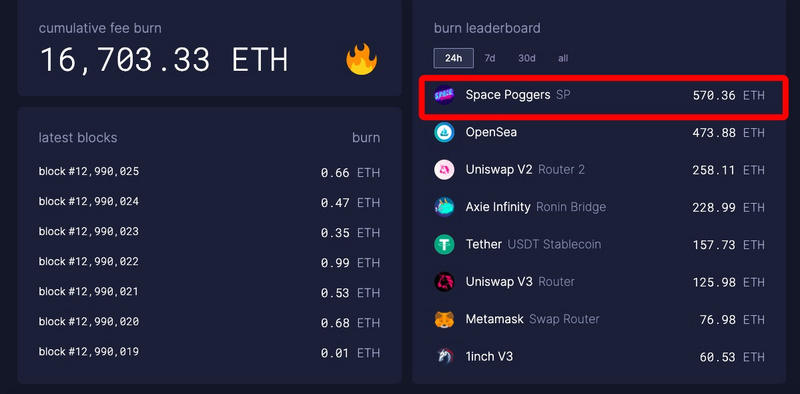800x394 pixels.
Task: Switch leaderboard to 7d timeframe
Action: coord(490,58)
